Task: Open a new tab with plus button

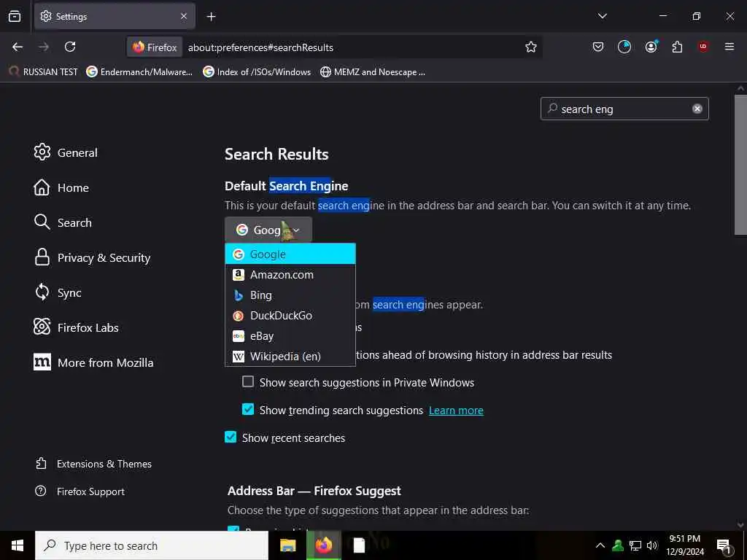Action: point(211,17)
